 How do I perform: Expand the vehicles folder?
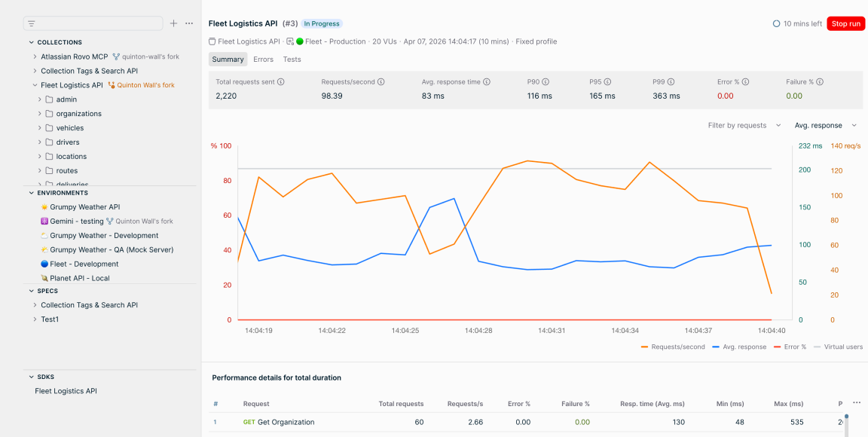40,128
